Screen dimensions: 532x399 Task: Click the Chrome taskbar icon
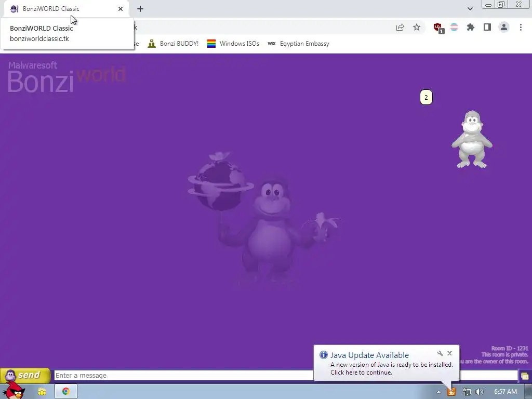click(x=66, y=391)
